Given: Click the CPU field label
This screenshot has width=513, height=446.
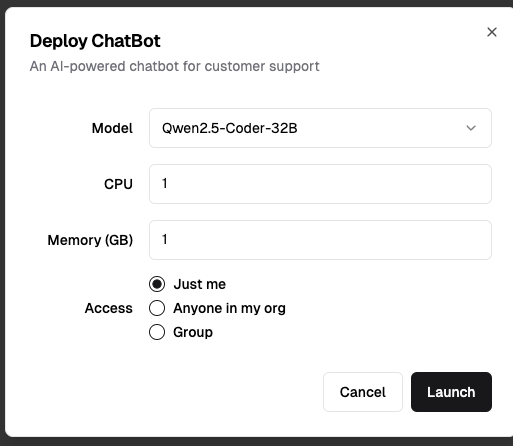Looking at the screenshot, I should 118,184.
